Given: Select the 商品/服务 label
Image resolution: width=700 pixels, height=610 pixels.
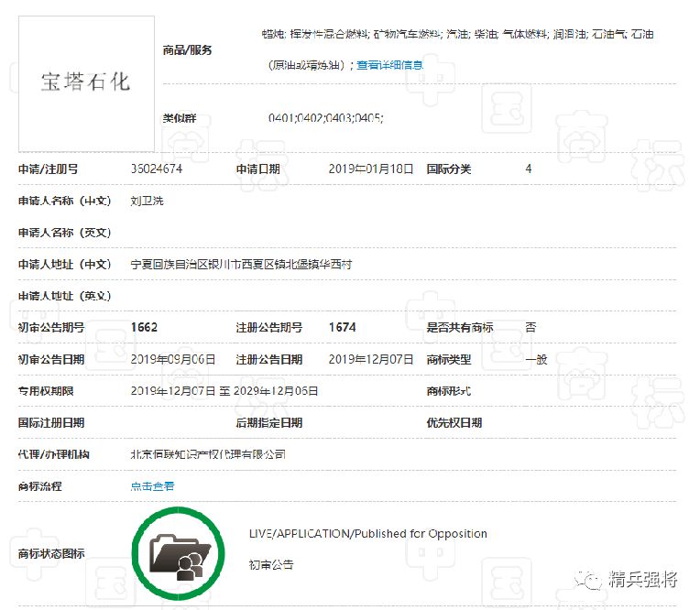Looking at the screenshot, I should (187, 50).
